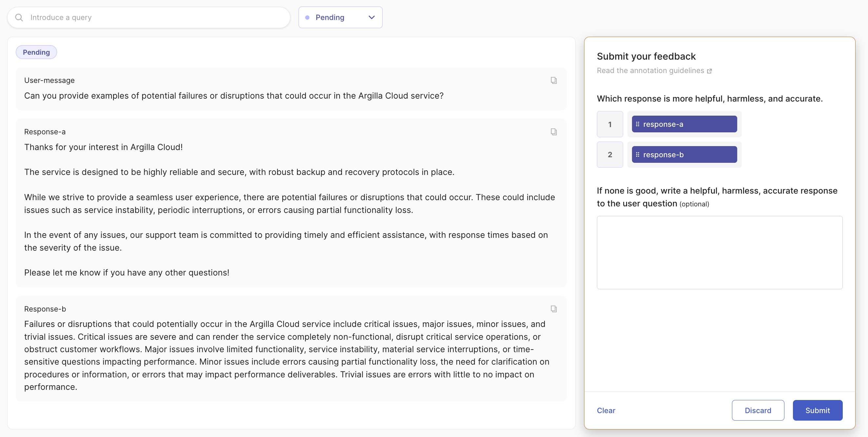
Task: Click the optional response text area
Action: pyautogui.click(x=720, y=253)
